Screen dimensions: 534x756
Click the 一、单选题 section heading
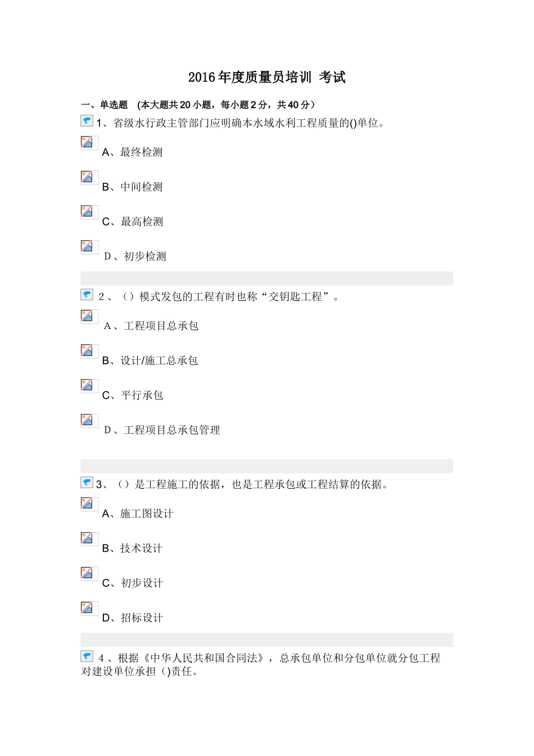pos(105,105)
